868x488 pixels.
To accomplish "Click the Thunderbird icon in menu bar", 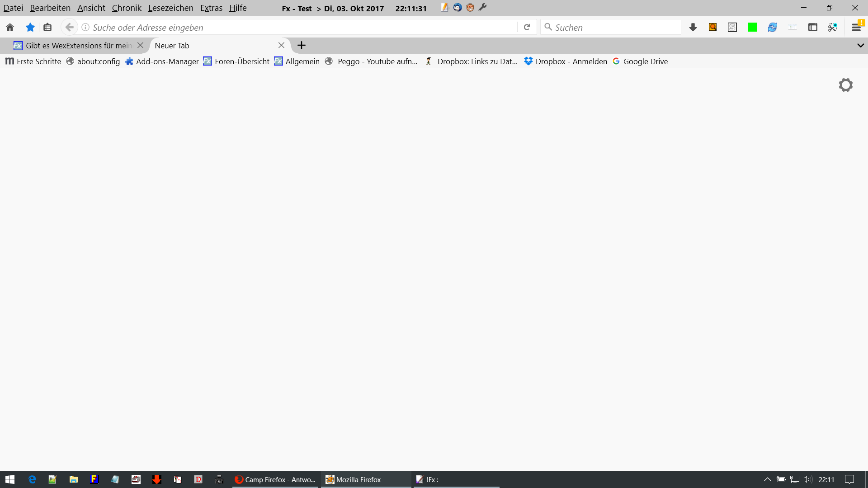I will coord(458,8).
